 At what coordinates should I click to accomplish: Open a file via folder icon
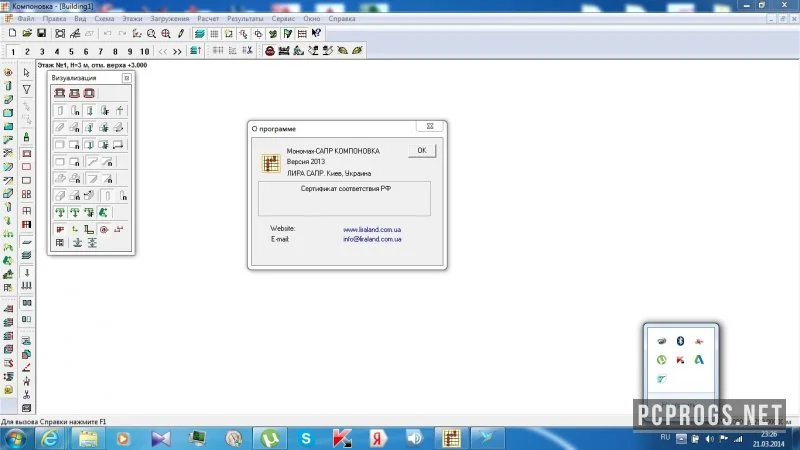click(27, 33)
